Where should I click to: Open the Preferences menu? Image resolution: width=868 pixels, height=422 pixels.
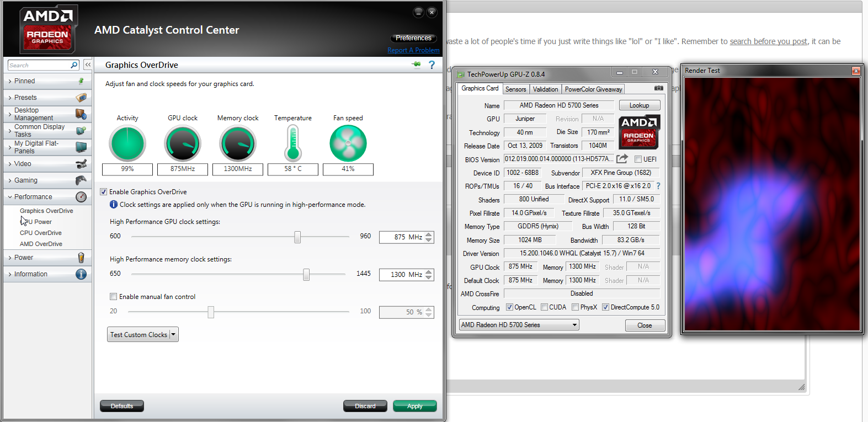click(x=413, y=38)
